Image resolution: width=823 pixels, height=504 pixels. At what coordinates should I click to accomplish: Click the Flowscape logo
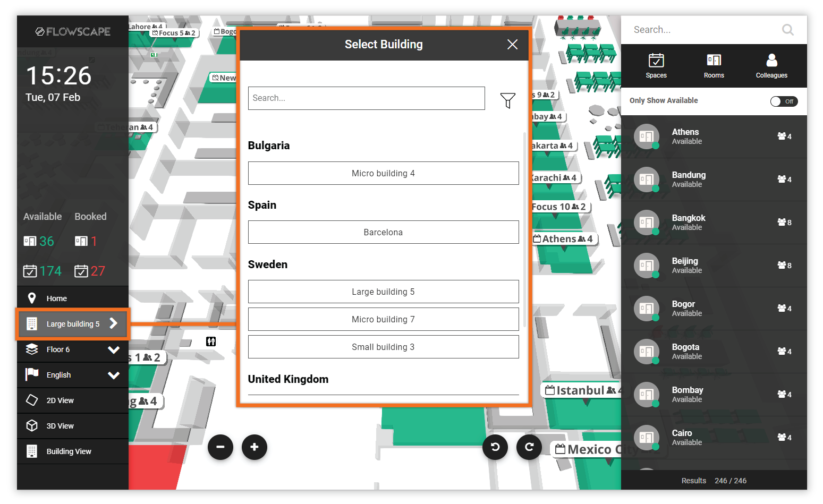coord(73,31)
